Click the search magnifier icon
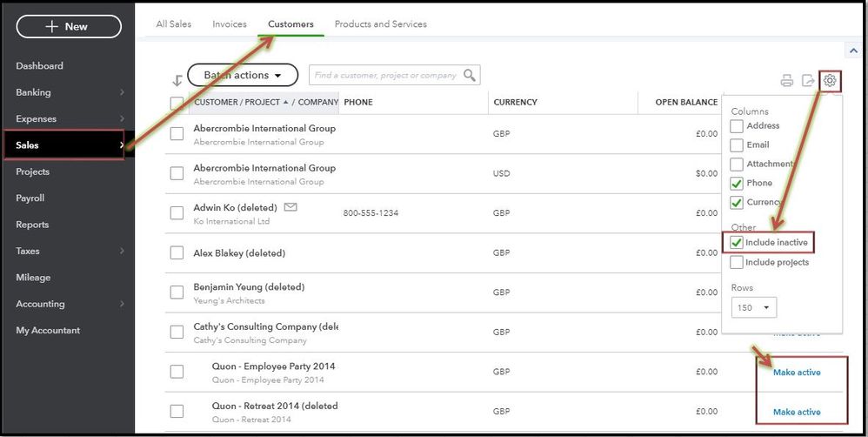Screen dimensions: 868x437 (x=470, y=76)
